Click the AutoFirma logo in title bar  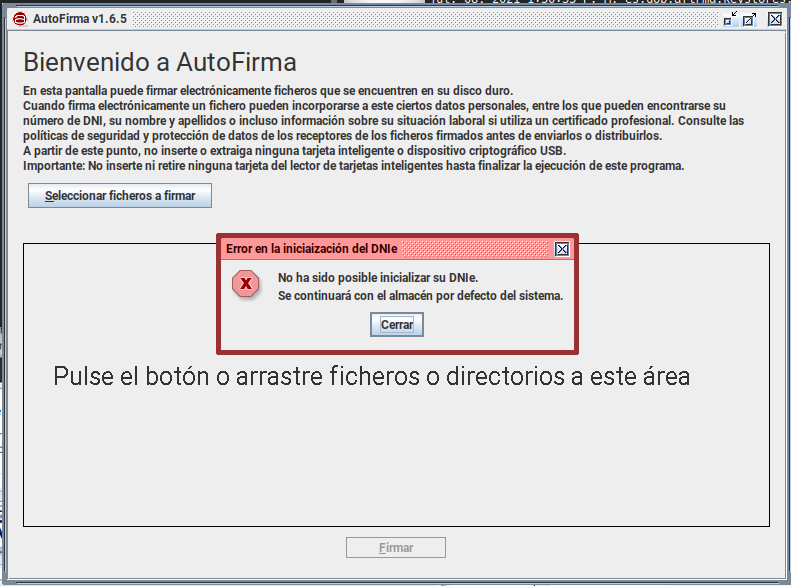coord(19,19)
